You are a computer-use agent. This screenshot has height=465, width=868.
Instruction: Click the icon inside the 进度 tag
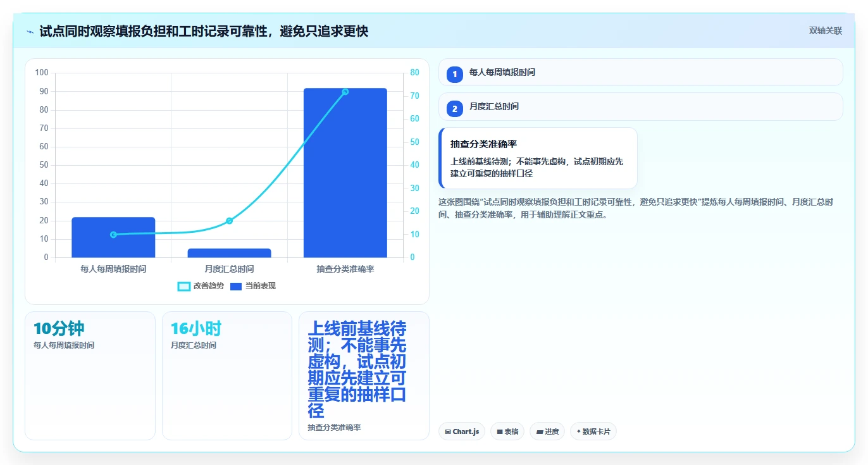tap(540, 432)
